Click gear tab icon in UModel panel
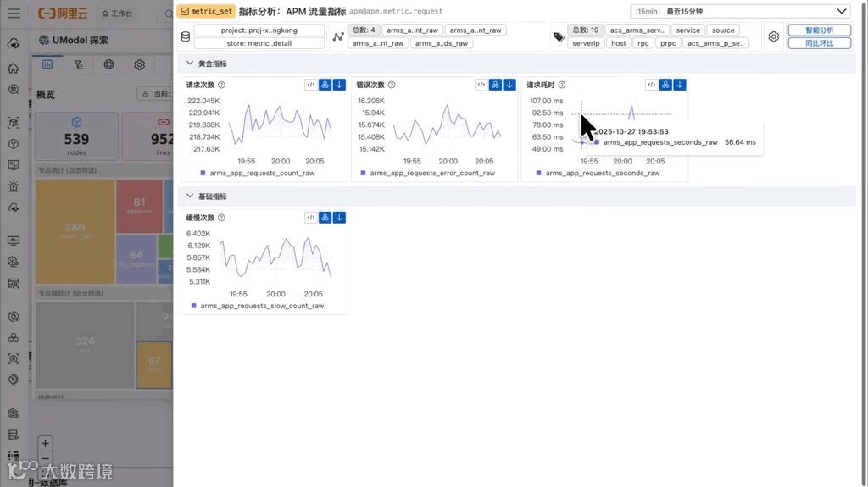Image resolution: width=868 pixels, height=487 pixels. (x=140, y=64)
